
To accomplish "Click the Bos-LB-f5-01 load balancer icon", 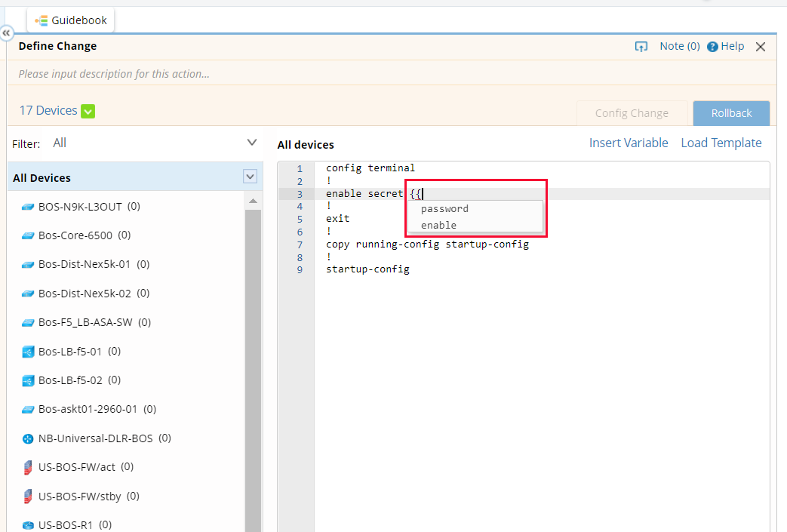I will (x=26, y=351).
